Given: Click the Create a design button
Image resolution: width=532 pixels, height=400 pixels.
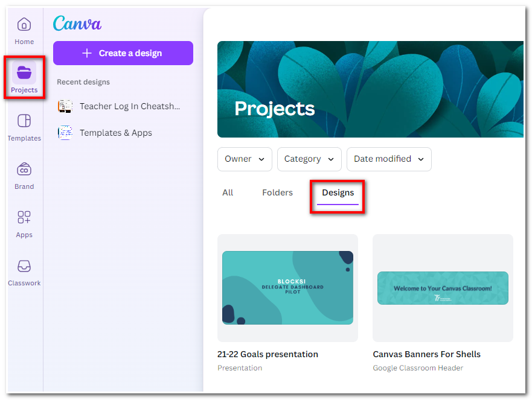Looking at the screenshot, I should (x=123, y=53).
